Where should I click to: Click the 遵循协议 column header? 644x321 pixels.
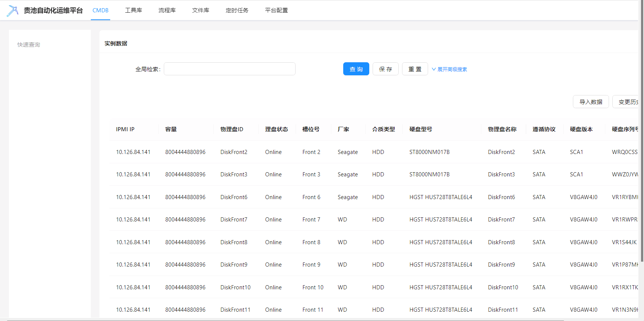pyautogui.click(x=544, y=129)
